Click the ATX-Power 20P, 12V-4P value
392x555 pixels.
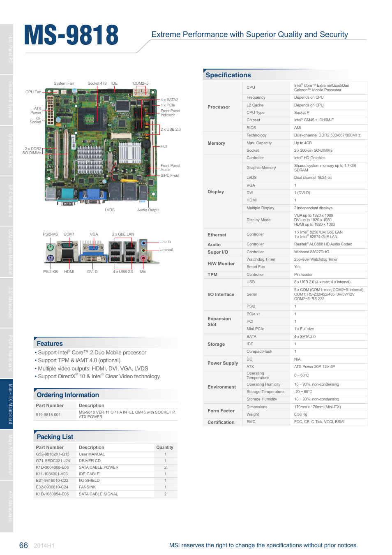[314, 367]
